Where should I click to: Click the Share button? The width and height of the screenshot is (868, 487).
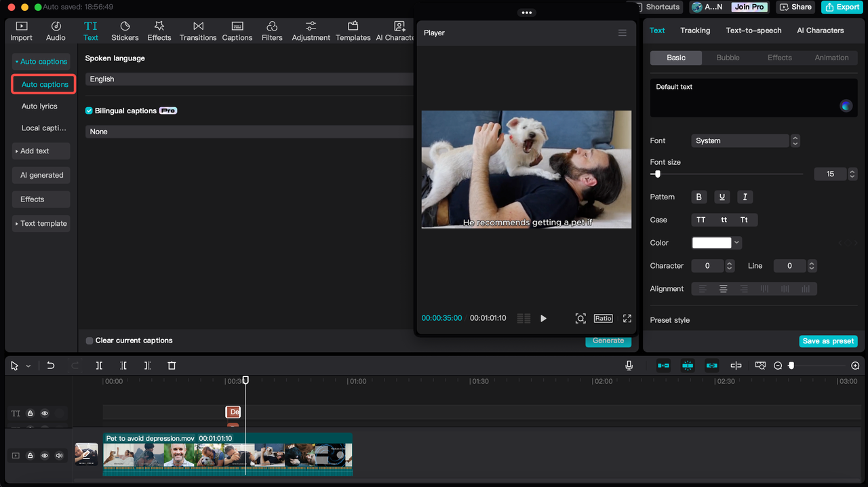pos(795,7)
